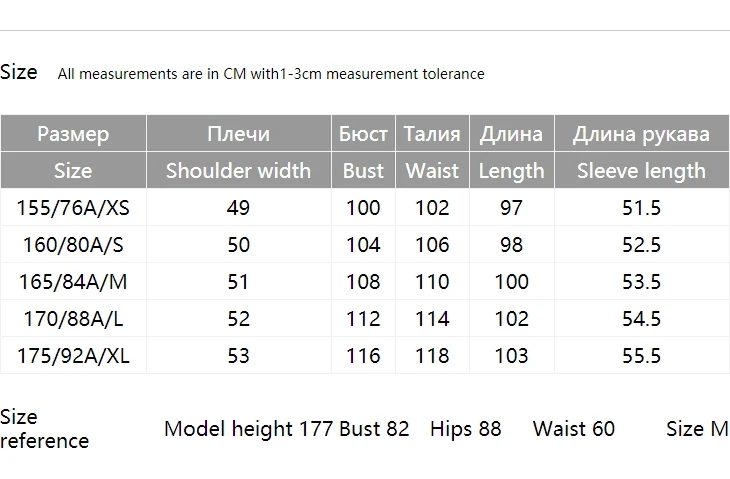This screenshot has height=479, width=730.
Task: Click the Размер column header
Action: [x=73, y=134]
